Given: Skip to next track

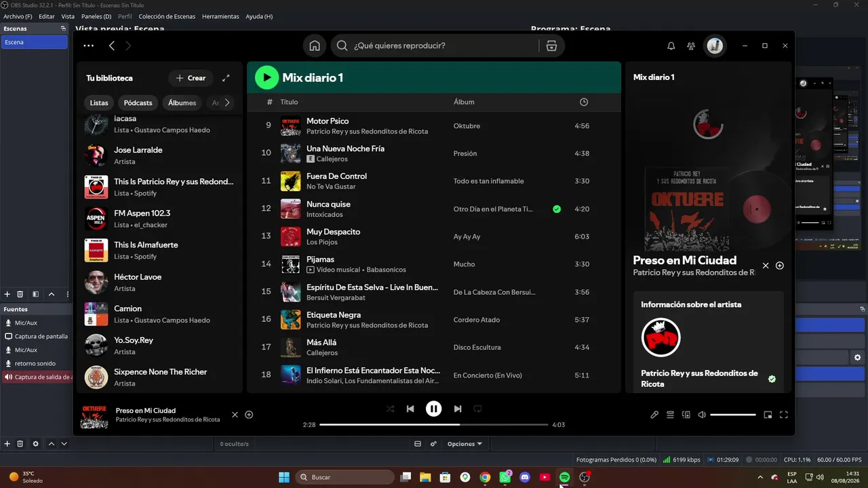Looking at the screenshot, I should point(458,409).
